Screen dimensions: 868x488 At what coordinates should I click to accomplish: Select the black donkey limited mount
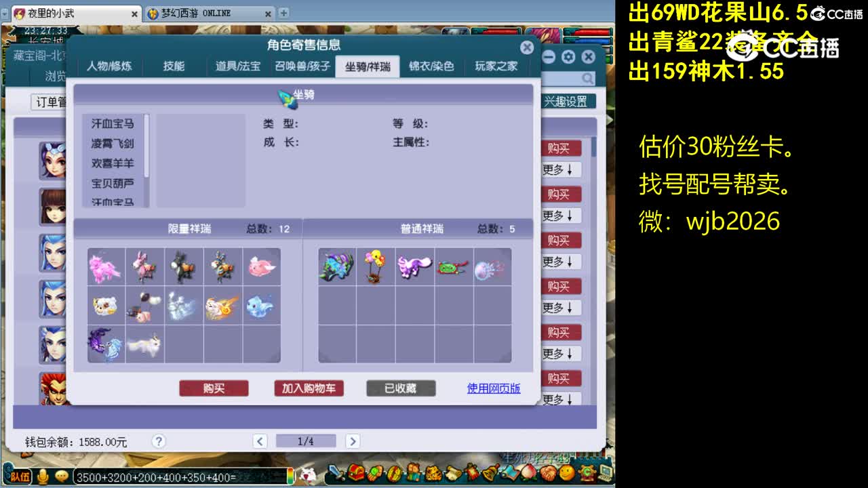184,266
